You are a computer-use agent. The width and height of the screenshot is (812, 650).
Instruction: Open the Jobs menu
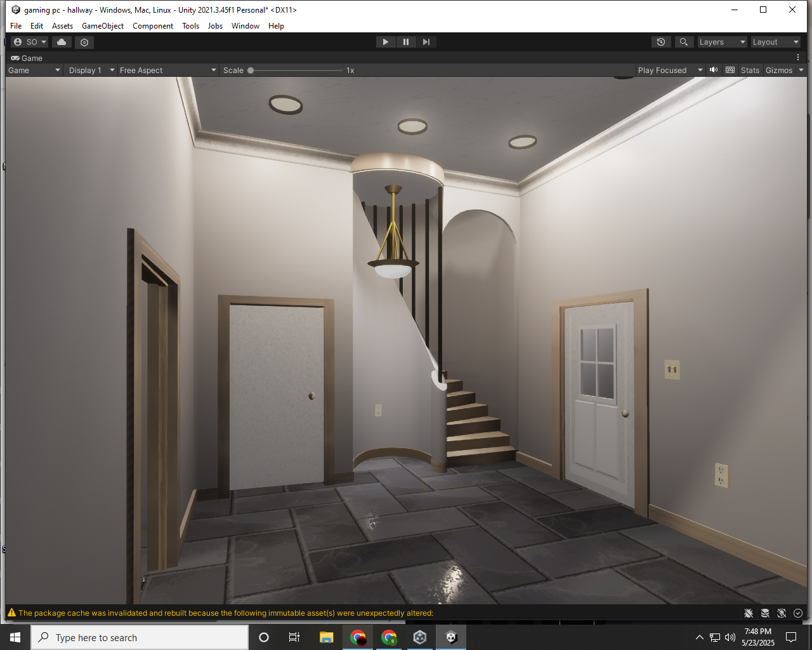(215, 26)
